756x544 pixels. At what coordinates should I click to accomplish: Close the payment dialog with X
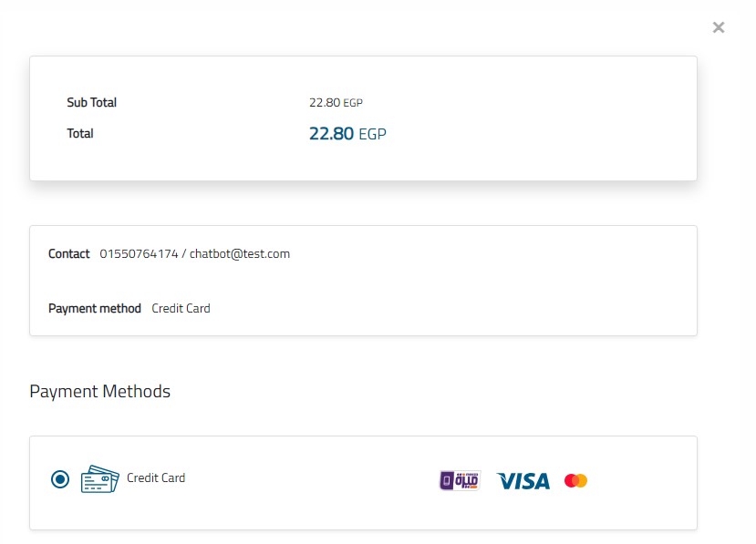719,27
